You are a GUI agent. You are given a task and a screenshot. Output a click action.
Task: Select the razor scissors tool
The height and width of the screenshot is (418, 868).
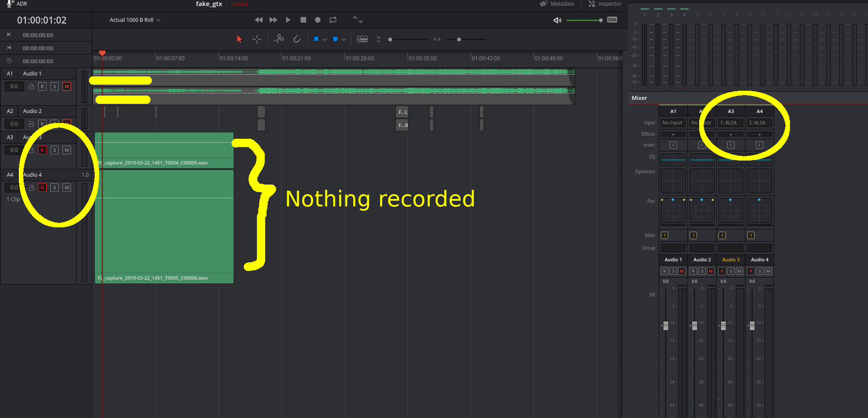tap(279, 39)
